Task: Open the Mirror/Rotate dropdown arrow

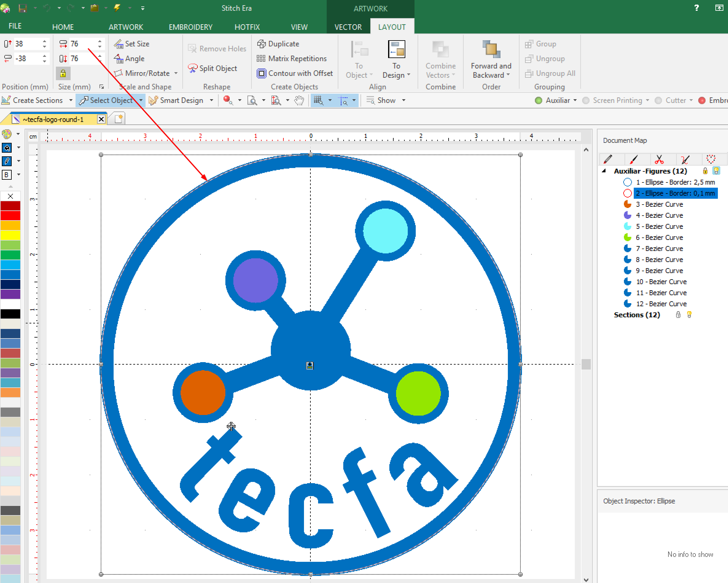Action: [x=176, y=73]
